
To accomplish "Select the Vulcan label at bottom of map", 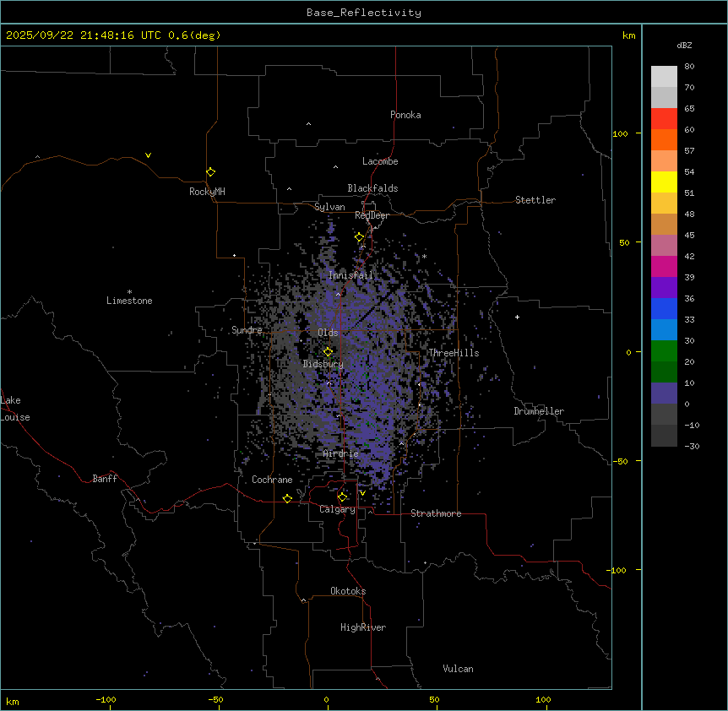I will click(458, 669).
